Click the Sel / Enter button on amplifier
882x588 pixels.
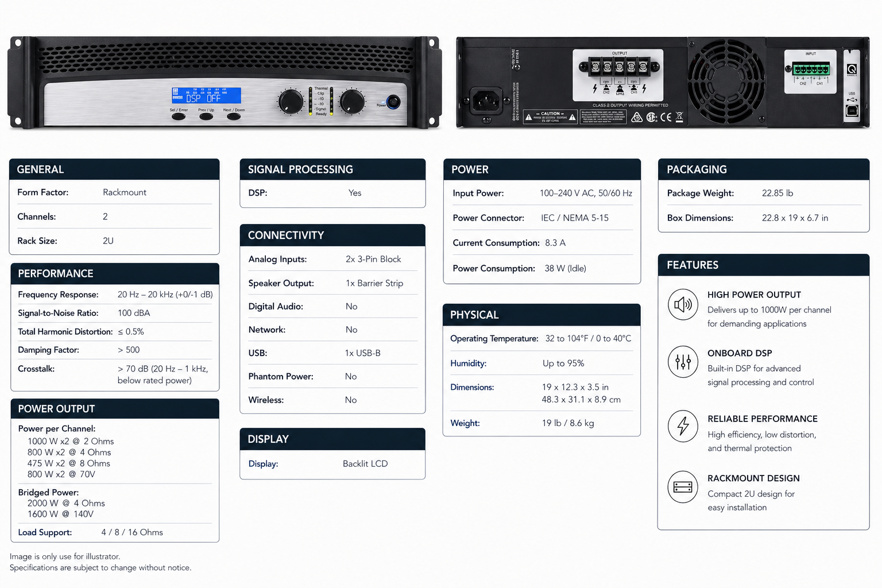(179, 116)
